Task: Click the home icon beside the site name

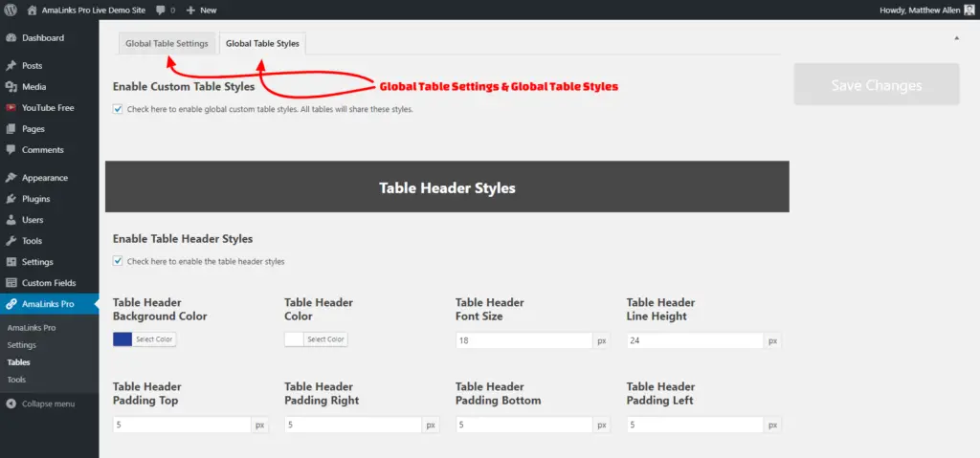Action: tap(33, 10)
